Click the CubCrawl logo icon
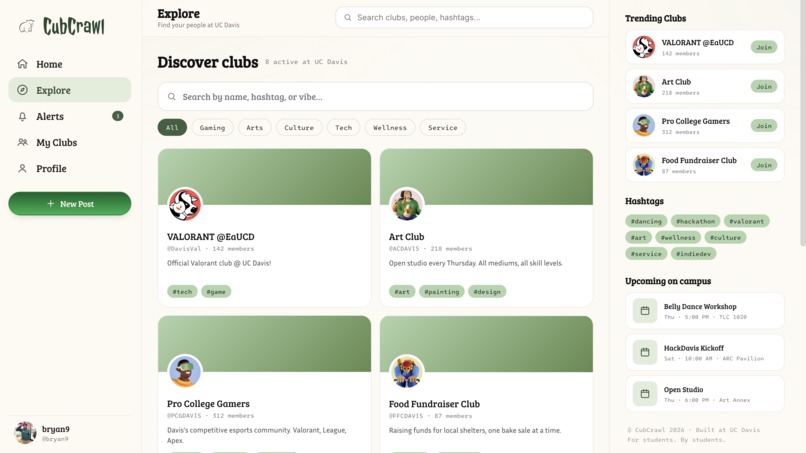Screen dimensions: 806x453 pyautogui.click(x=27, y=26)
